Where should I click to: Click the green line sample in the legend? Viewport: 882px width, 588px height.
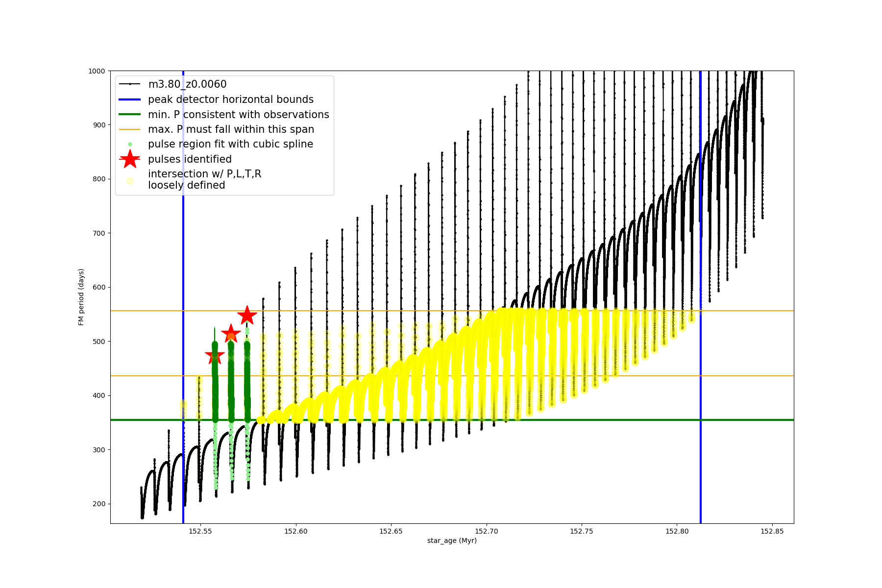130,115
